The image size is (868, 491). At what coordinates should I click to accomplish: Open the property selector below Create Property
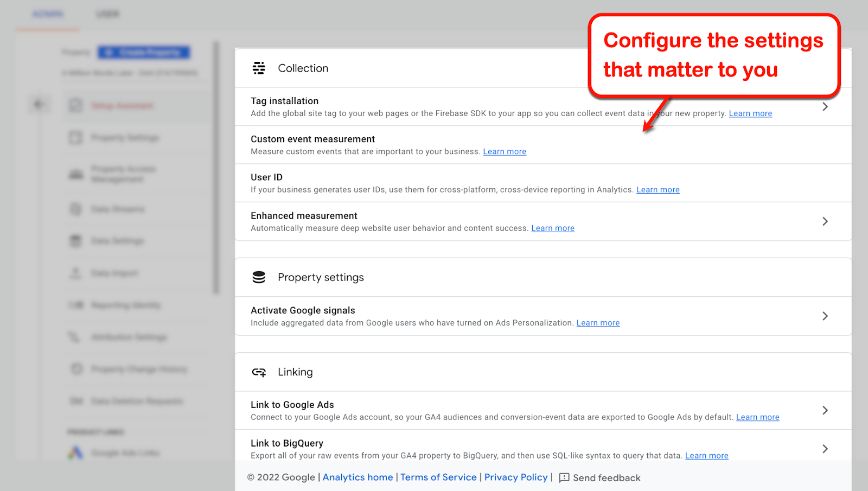130,73
